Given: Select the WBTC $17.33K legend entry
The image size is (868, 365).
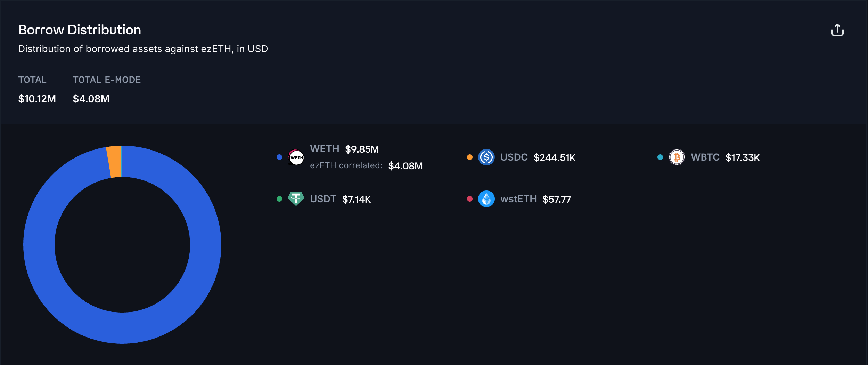Looking at the screenshot, I should click(x=725, y=157).
